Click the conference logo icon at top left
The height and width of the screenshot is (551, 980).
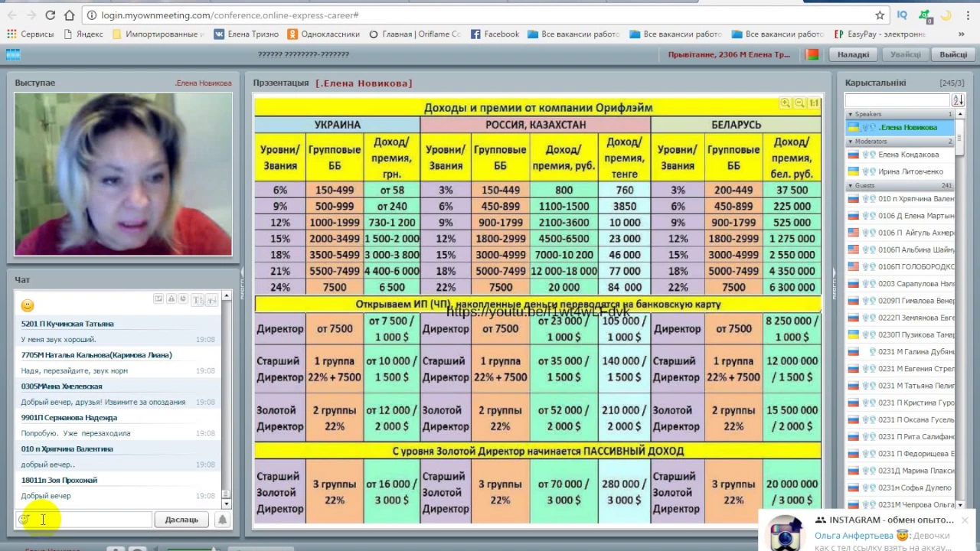pos(12,54)
